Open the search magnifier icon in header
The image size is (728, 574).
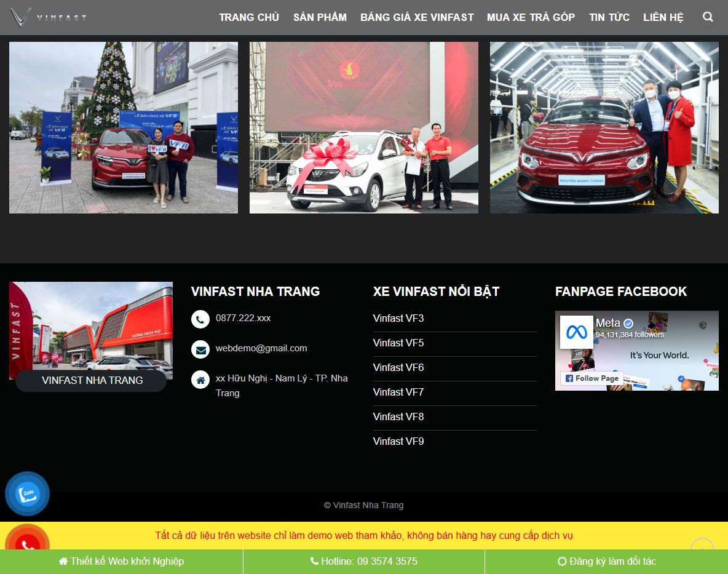pos(708,17)
